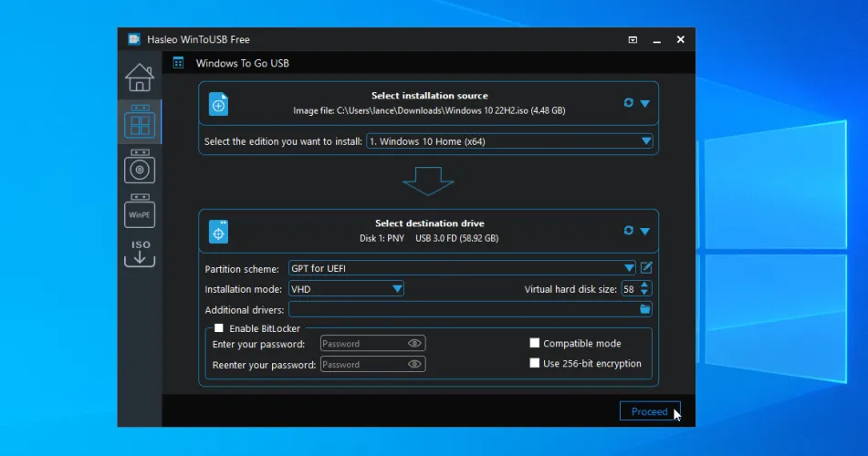Show password in Enter your password field
Image resolution: width=868 pixels, height=456 pixels.
tap(414, 344)
